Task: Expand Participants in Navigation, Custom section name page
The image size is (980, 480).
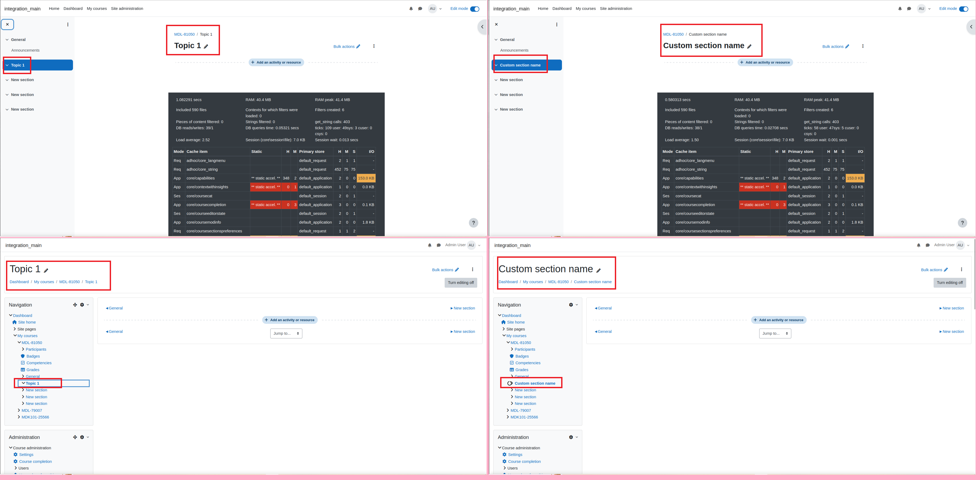Action: tap(512, 349)
